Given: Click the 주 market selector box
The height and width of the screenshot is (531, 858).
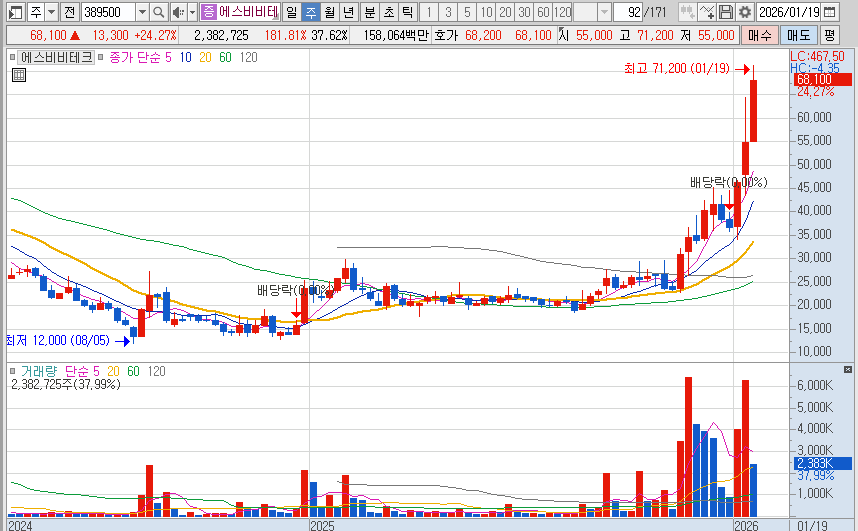Looking at the screenshot, I should (36, 11).
